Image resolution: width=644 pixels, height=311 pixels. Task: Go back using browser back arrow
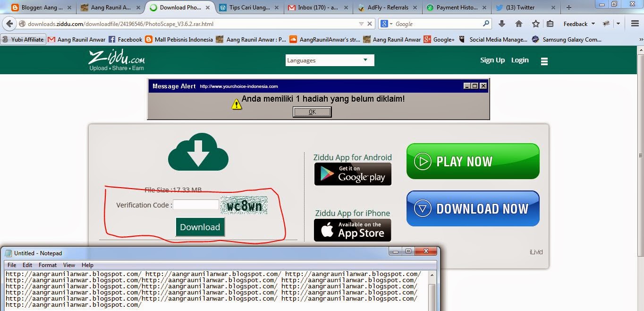tap(9, 24)
